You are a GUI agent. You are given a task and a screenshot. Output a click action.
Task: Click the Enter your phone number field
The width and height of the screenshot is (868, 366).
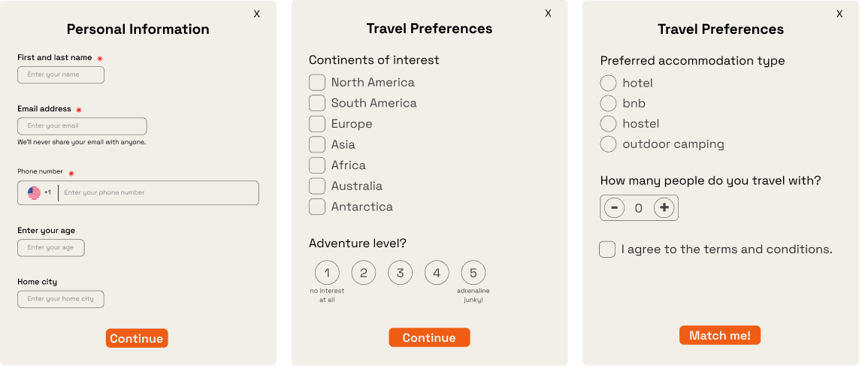pos(158,193)
